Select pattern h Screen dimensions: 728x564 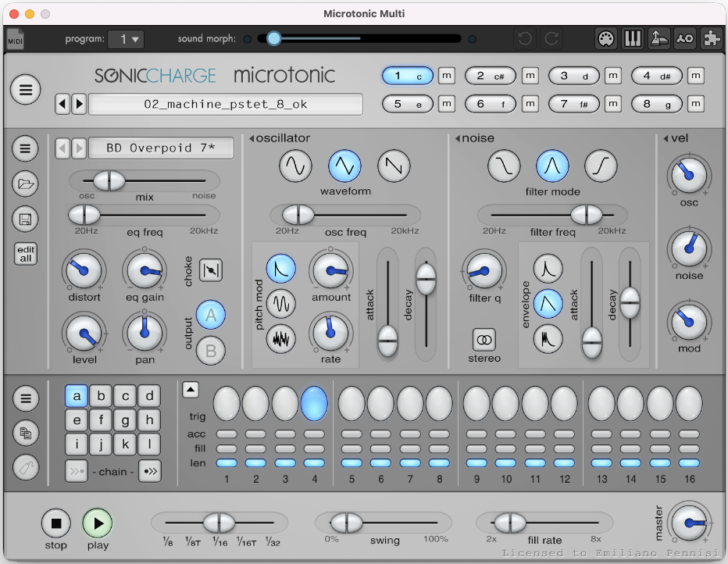[149, 420]
